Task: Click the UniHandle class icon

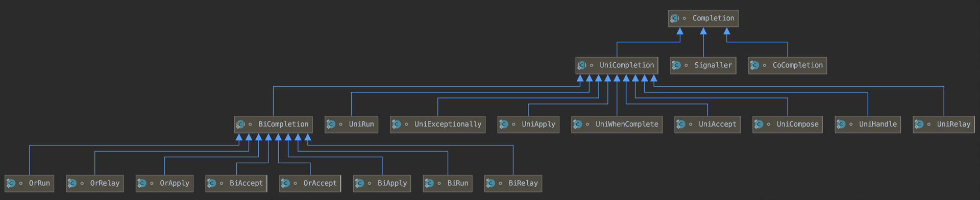Action: [841, 124]
